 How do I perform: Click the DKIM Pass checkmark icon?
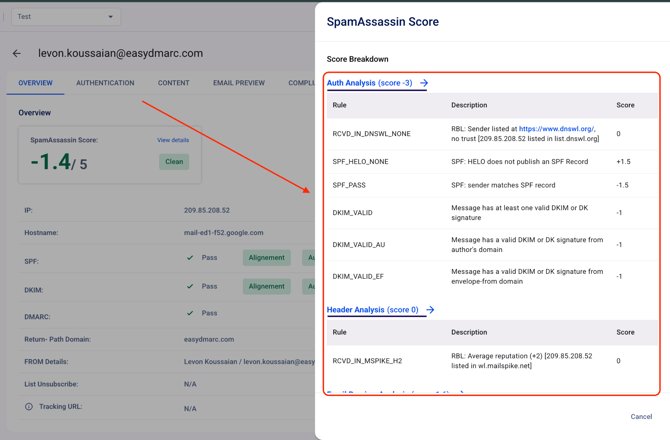(x=190, y=287)
